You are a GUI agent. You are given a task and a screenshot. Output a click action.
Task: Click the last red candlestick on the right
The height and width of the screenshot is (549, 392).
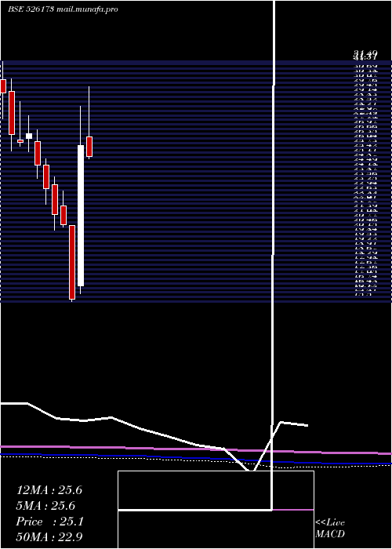coord(89,147)
